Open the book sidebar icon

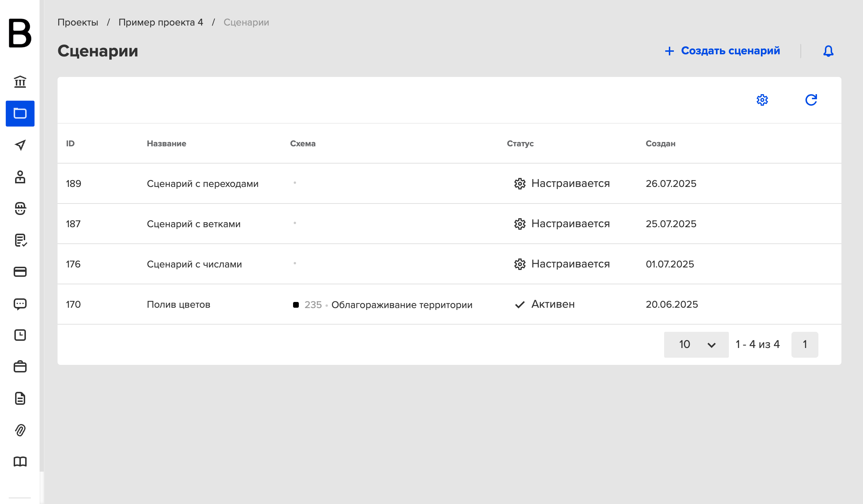tap(20, 462)
